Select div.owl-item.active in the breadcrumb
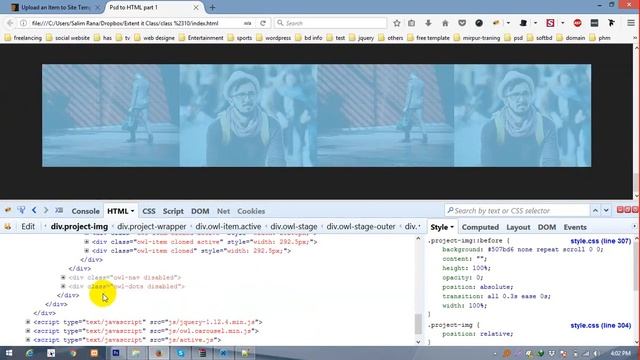The height and width of the screenshot is (360, 640). tap(228, 227)
